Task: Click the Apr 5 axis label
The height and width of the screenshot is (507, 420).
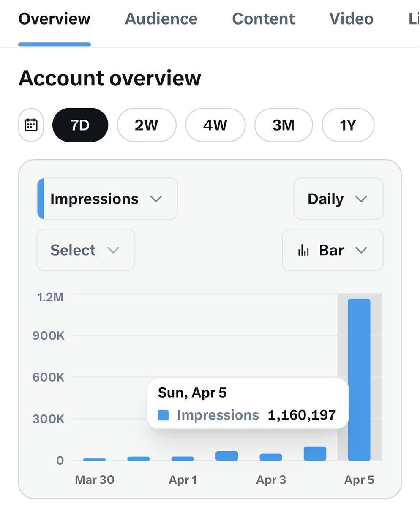Action: click(x=359, y=480)
